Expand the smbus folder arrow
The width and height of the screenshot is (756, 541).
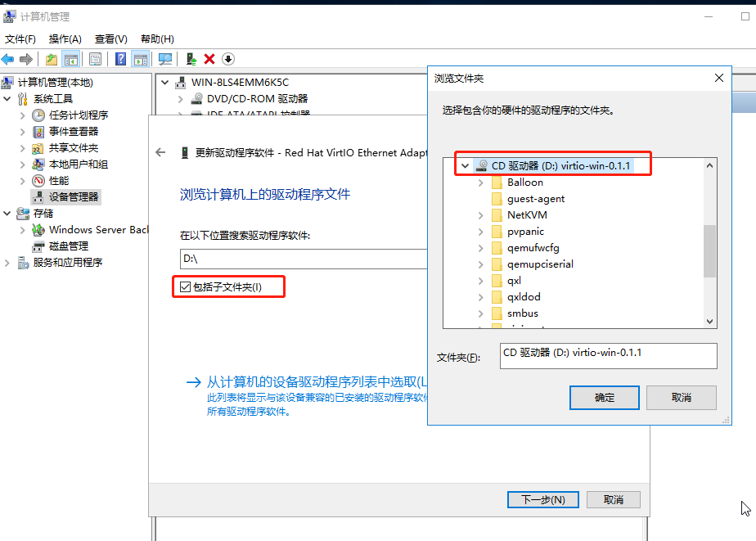[x=481, y=314]
